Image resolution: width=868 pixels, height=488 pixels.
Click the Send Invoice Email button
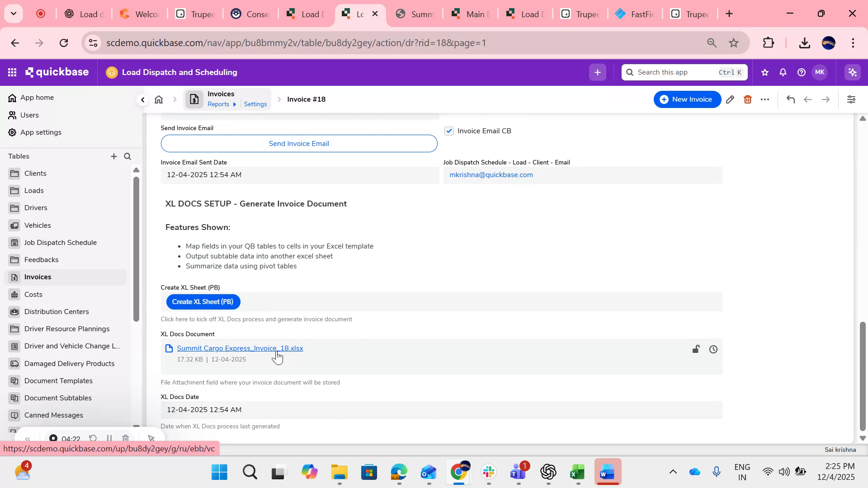tap(298, 143)
